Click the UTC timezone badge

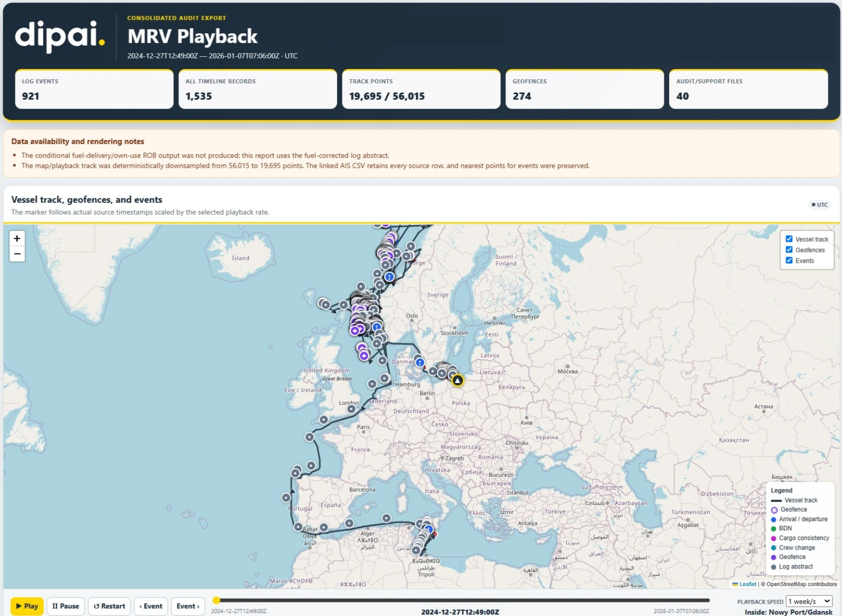(x=819, y=205)
